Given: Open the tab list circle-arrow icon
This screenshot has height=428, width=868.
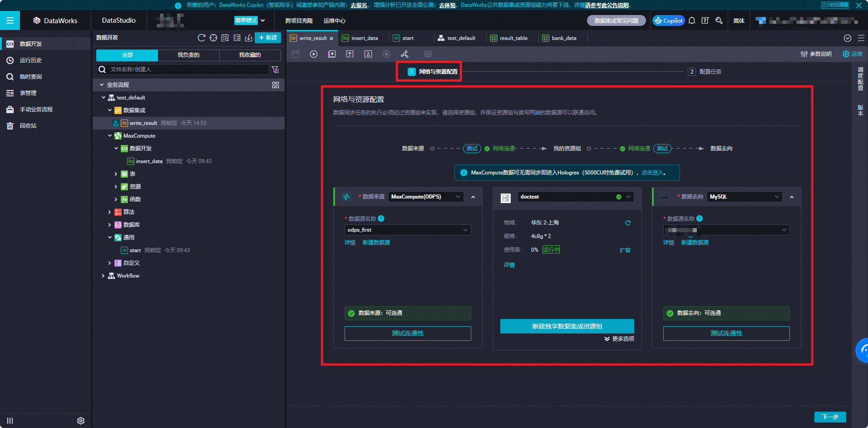Looking at the screenshot, I should [x=848, y=38].
